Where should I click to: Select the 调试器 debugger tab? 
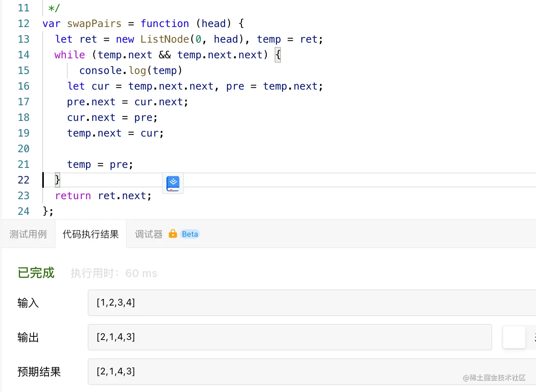[149, 234]
